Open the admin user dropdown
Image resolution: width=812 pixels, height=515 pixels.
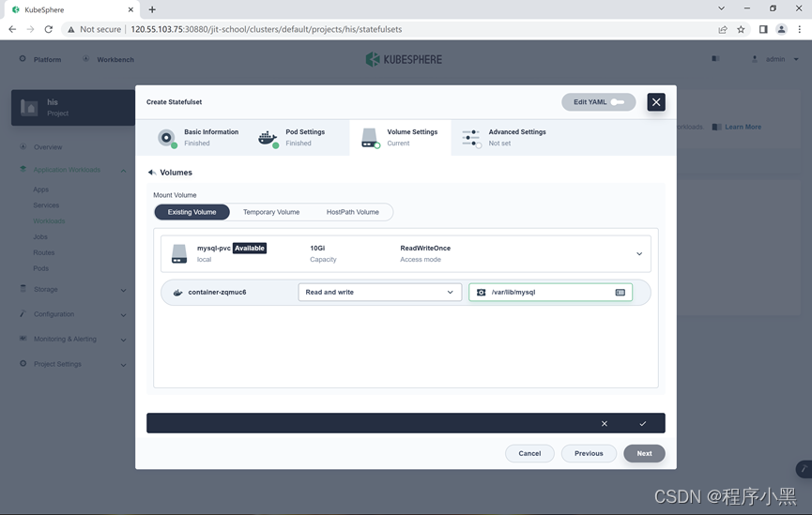click(775, 59)
